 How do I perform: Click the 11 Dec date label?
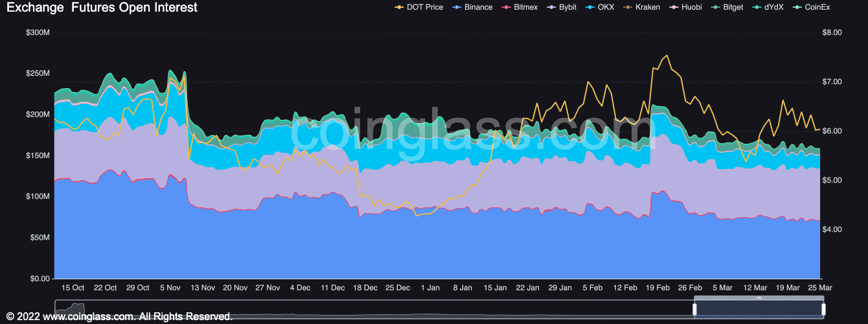tap(332, 288)
